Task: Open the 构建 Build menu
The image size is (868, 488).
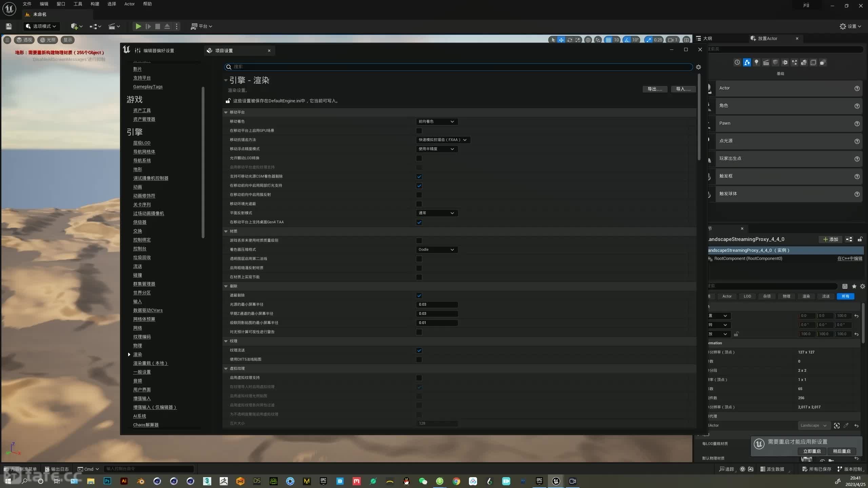Action: pyautogui.click(x=95, y=4)
